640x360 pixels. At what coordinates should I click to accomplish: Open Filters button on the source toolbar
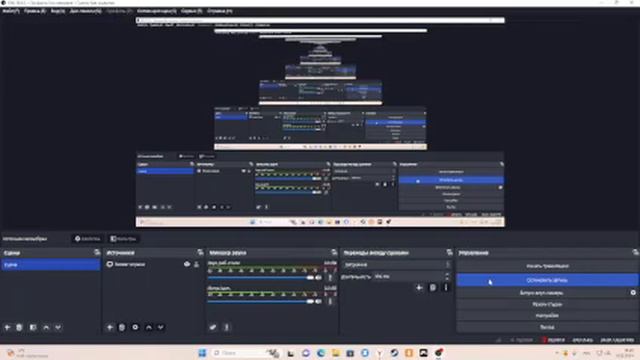click(x=123, y=239)
